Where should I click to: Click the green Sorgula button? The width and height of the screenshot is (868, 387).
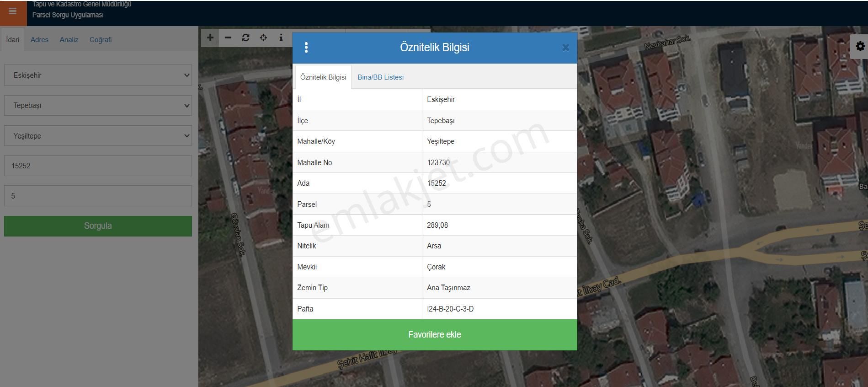coord(98,226)
